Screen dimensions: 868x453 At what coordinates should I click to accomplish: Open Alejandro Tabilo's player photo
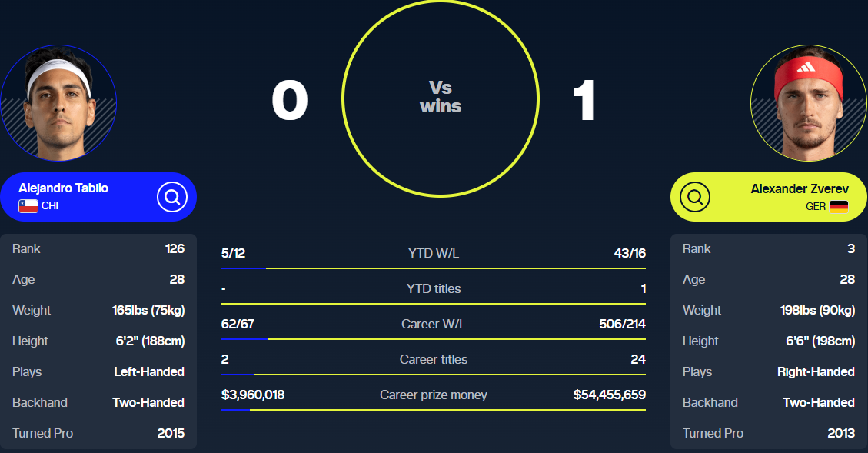[x=58, y=103]
